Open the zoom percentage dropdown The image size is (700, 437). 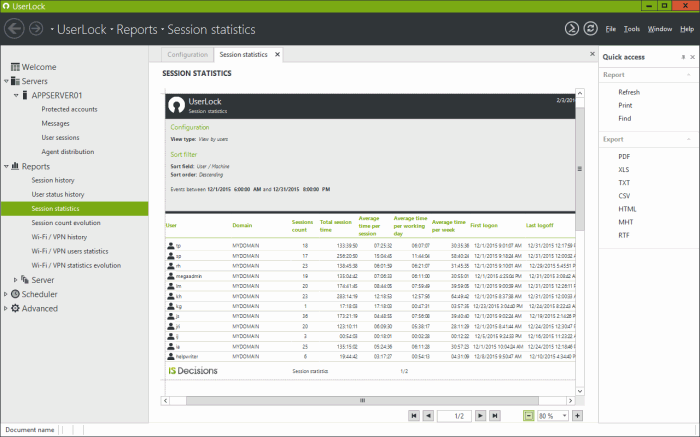pos(564,416)
